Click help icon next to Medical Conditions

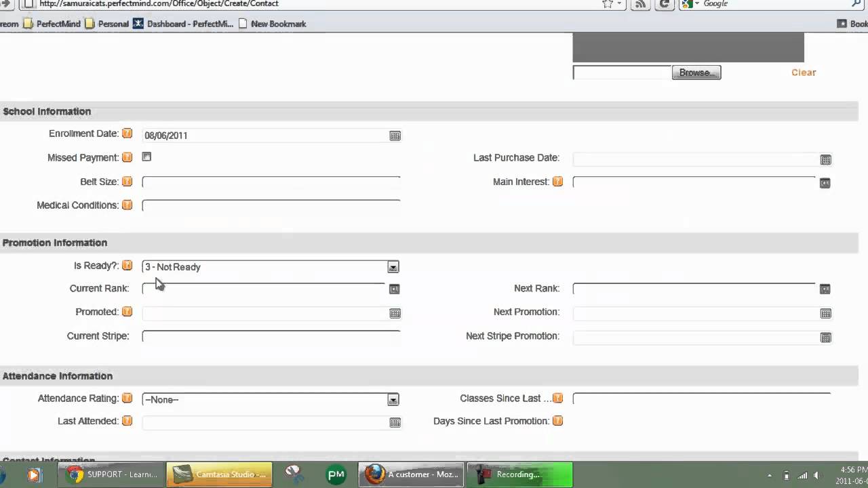click(127, 205)
